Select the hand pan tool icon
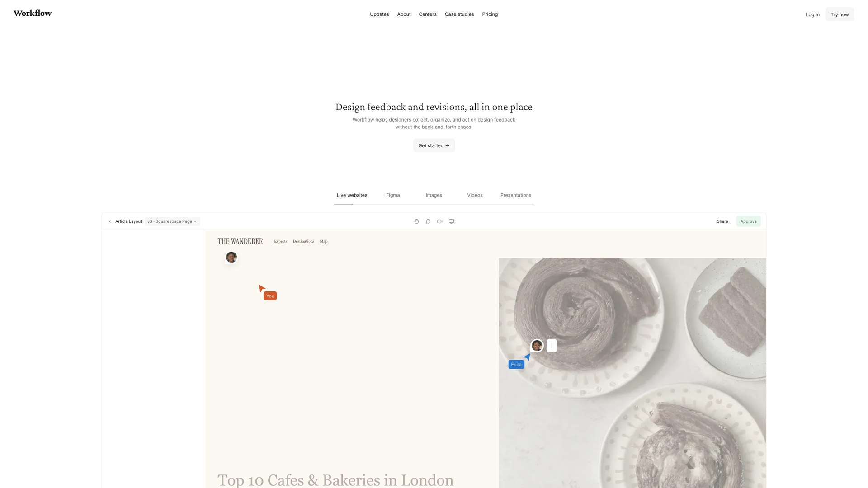This screenshot has width=868, height=488. 416,221
